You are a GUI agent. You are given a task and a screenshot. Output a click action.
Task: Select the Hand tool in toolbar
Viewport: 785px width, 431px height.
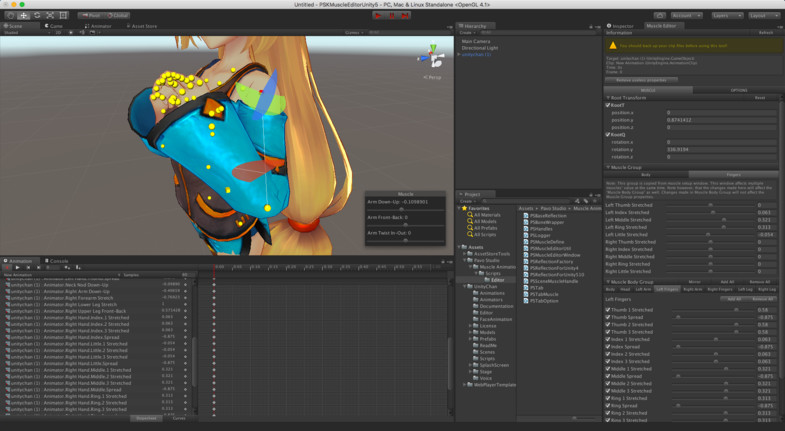click(11, 16)
